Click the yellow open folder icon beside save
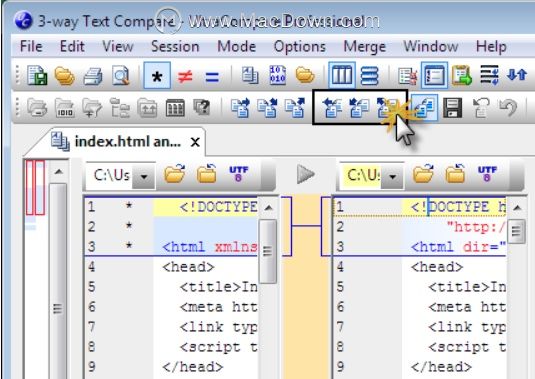535x379 pixels. (64, 75)
